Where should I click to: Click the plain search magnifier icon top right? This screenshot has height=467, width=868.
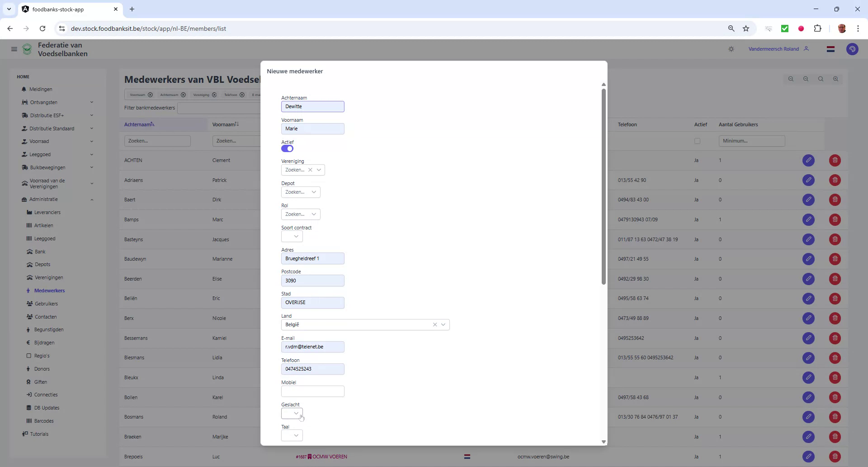pyautogui.click(x=820, y=79)
